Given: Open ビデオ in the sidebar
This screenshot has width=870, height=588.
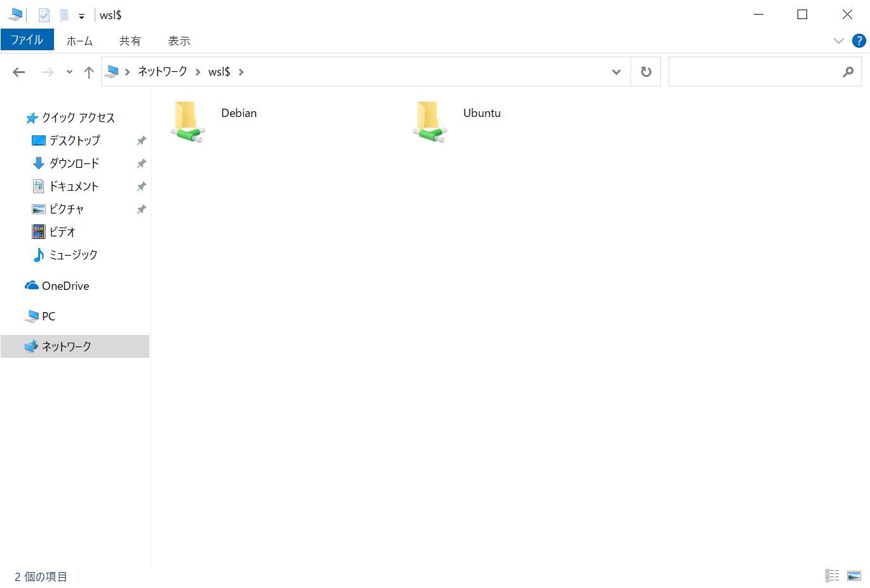Looking at the screenshot, I should click(x=62, y=232).
